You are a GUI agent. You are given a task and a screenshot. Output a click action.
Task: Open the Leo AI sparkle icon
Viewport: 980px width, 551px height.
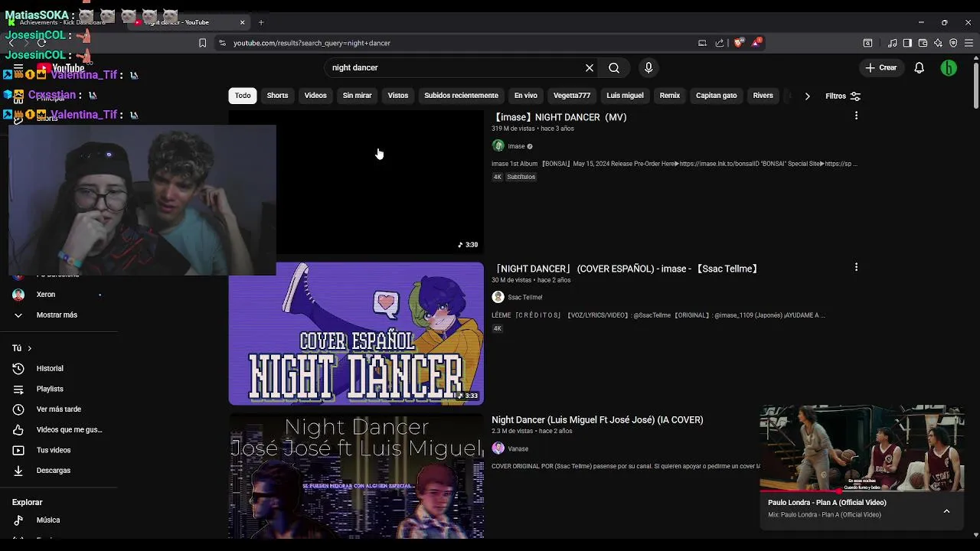click(x=938, y=43)
